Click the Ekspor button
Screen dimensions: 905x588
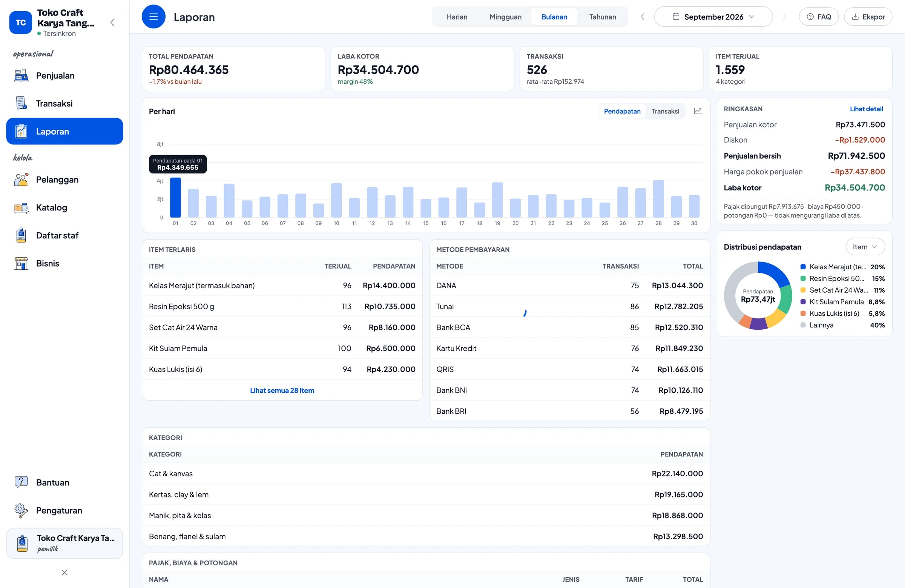coord(868,17)
